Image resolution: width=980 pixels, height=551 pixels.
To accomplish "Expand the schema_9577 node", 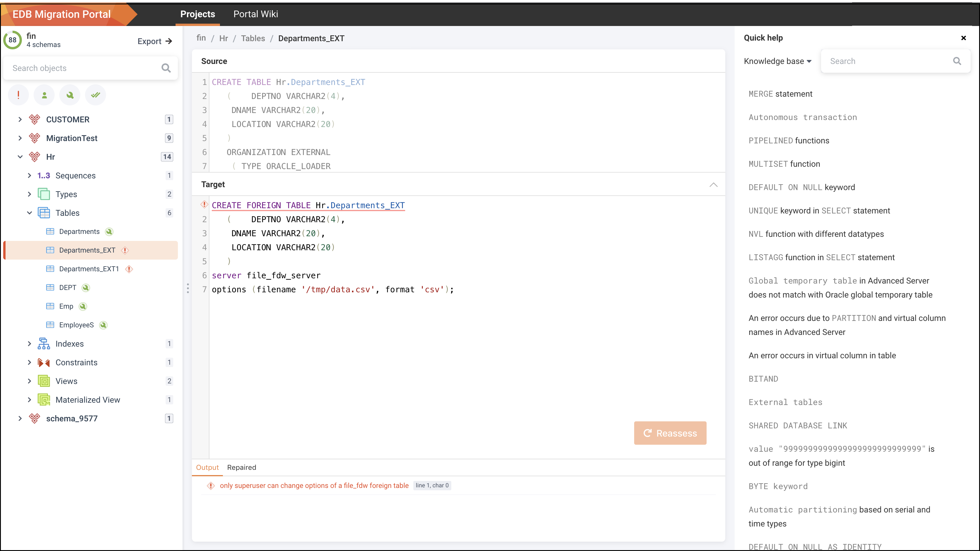I will [20, 418].
